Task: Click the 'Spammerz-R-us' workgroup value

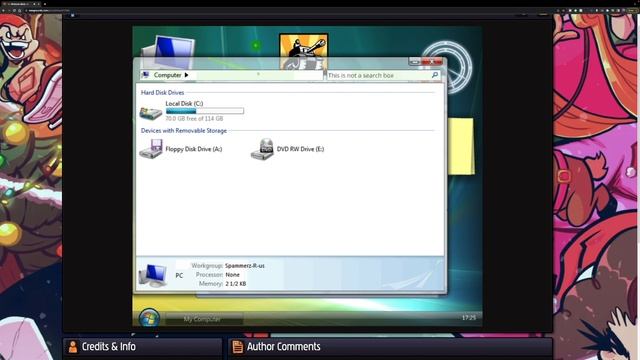Action: pos(245,266)
